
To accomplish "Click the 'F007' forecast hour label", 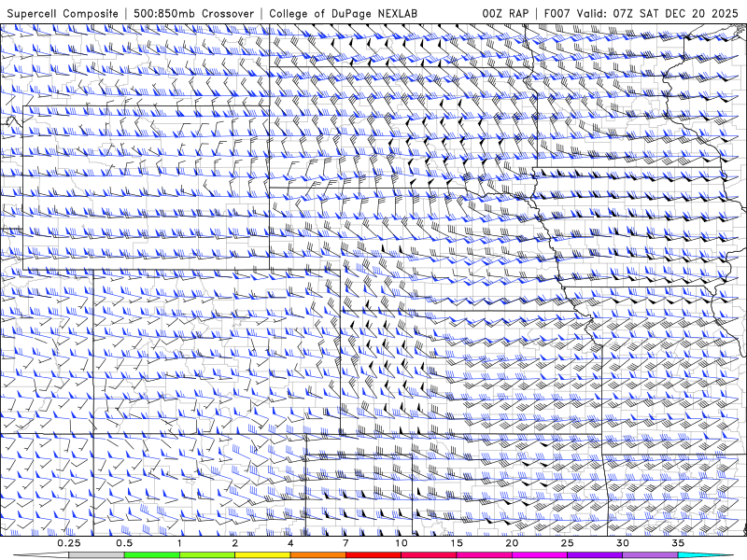I will [x=557, y=13].
